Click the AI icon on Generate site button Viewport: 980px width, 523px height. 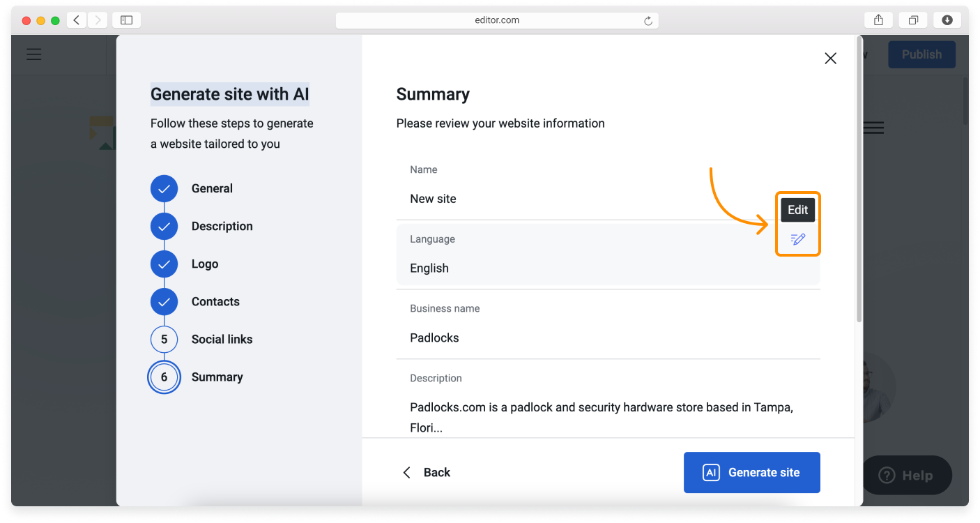pos(710,472)
